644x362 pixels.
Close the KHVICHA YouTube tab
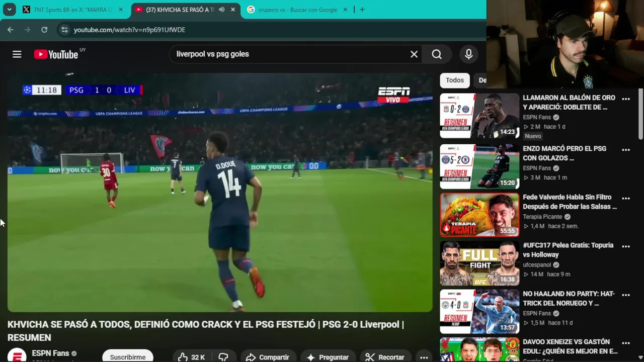click(x=233, y=10)
